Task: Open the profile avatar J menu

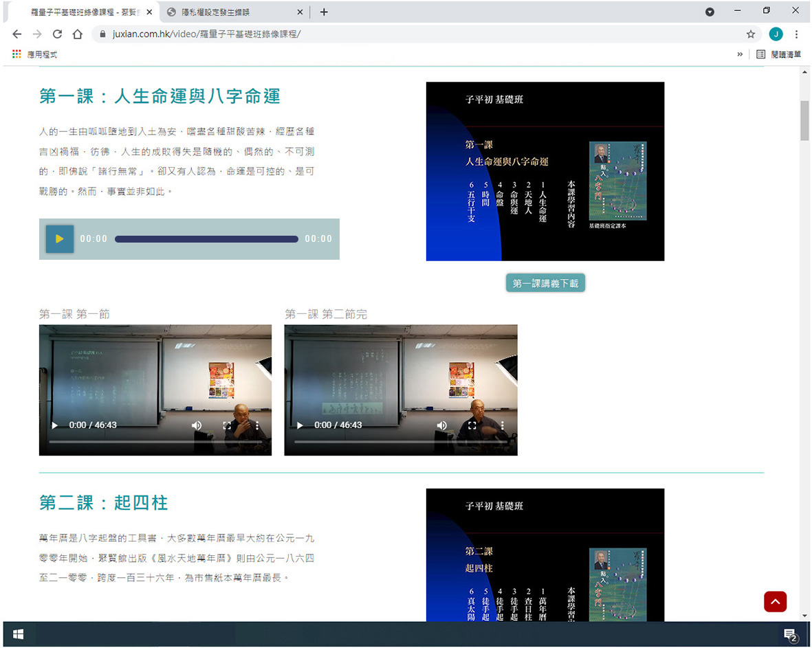Action: pos(776,34)
